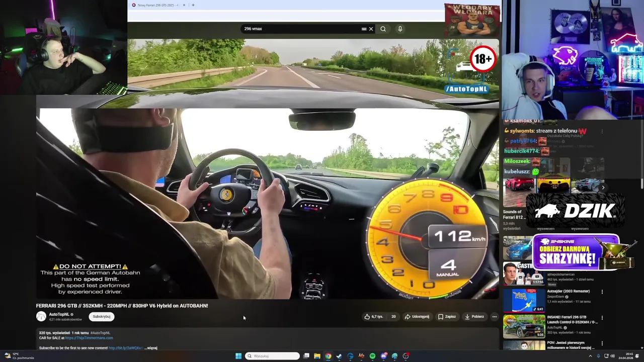
Task: Open options for 'Autsajder (2003 Remaster)'
Action: click(602, 292)
